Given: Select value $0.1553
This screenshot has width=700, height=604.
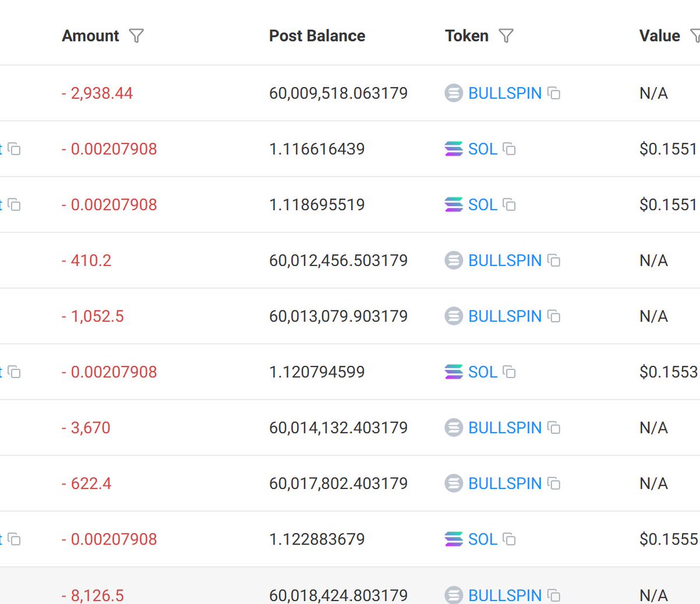Looking at the screenshot, I should (668, 372).
